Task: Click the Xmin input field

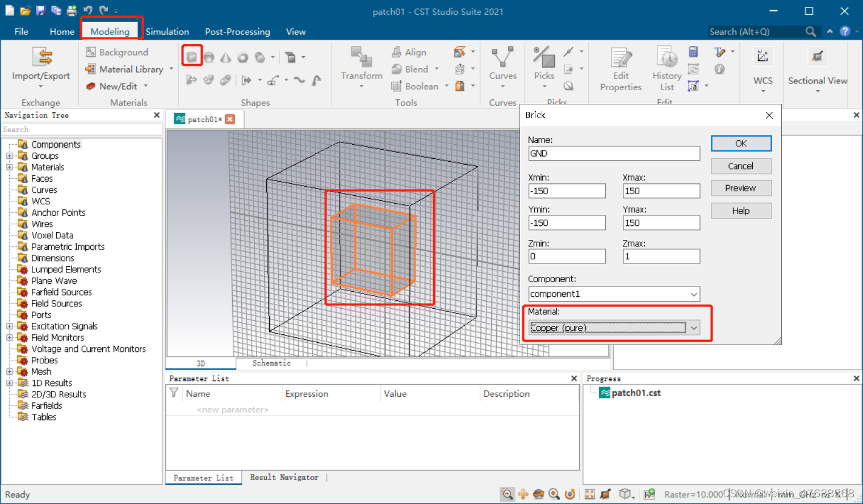Action: [x=567, y=191]
